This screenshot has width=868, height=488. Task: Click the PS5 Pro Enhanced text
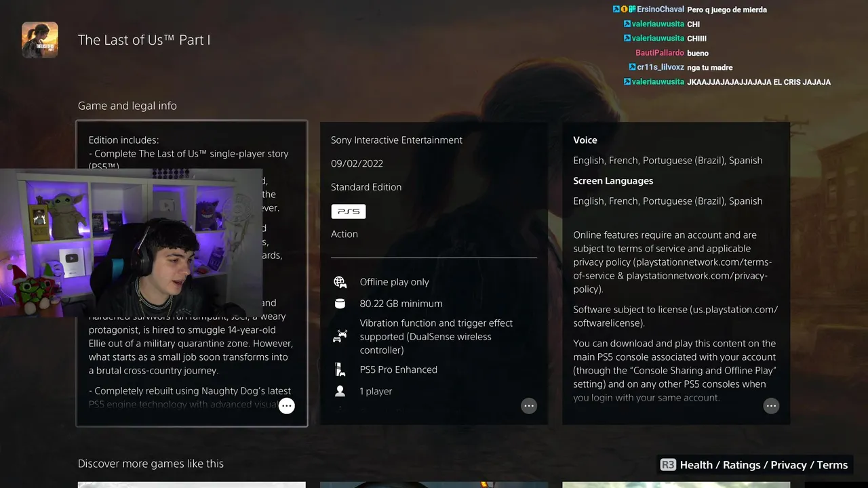click(x=399, y=369)
